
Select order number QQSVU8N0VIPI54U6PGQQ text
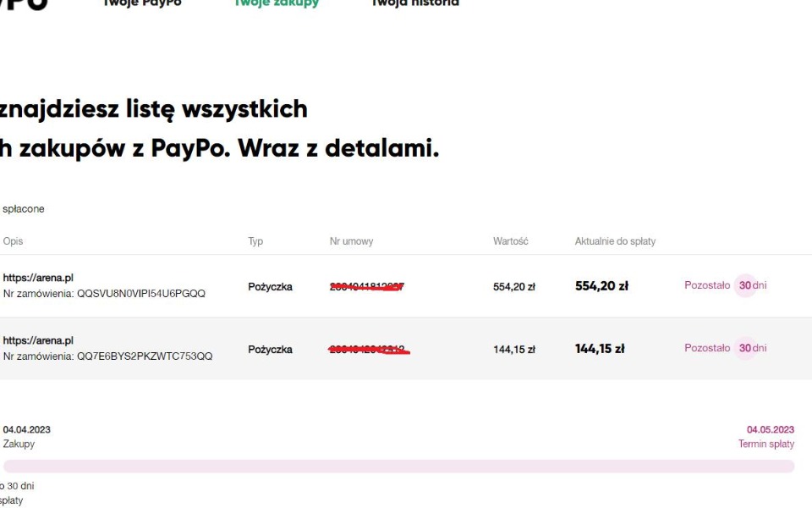click(x=141, y=294)
